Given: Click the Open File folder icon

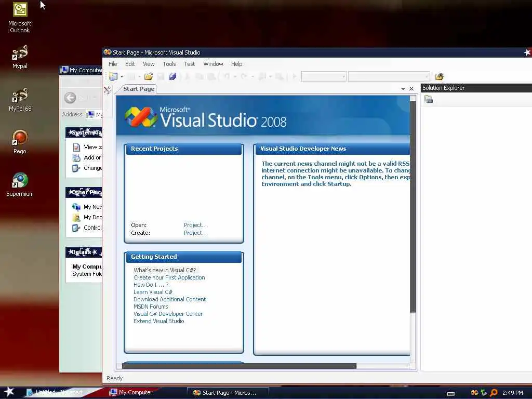Looking at the screenshot, I should pos(148,77).
